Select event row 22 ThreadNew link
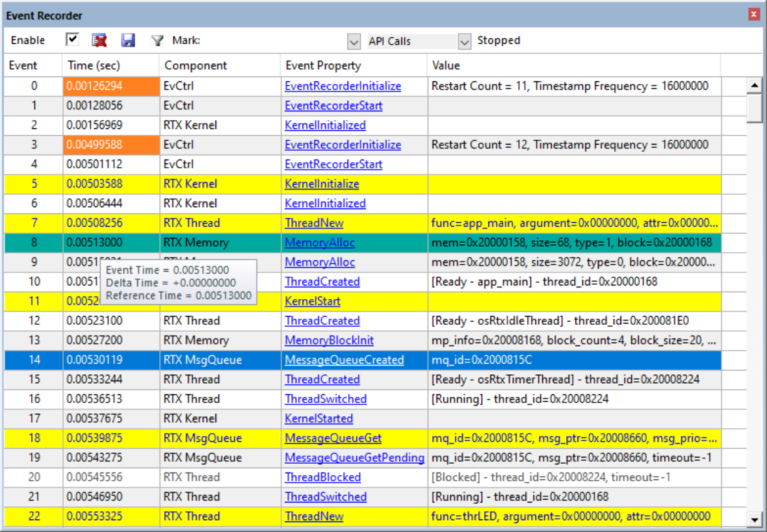767x532 pixels. [314, 516]
